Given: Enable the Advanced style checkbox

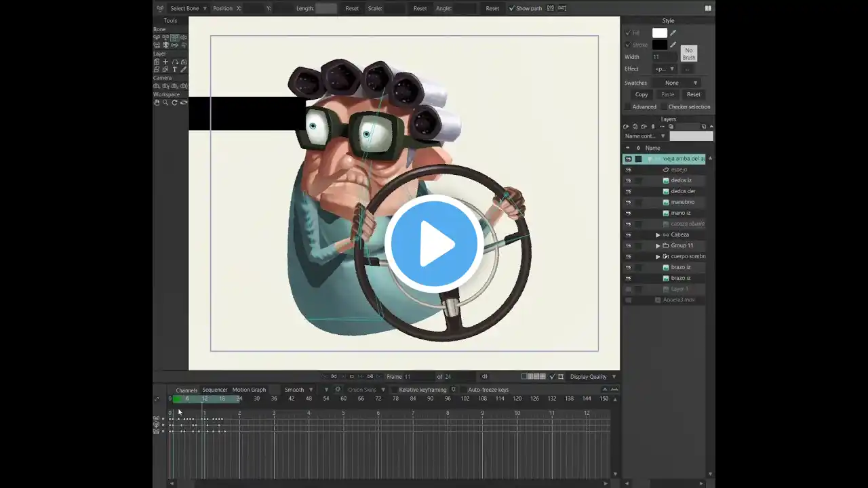Looking at the screenshot, I should tap(628, 106).
